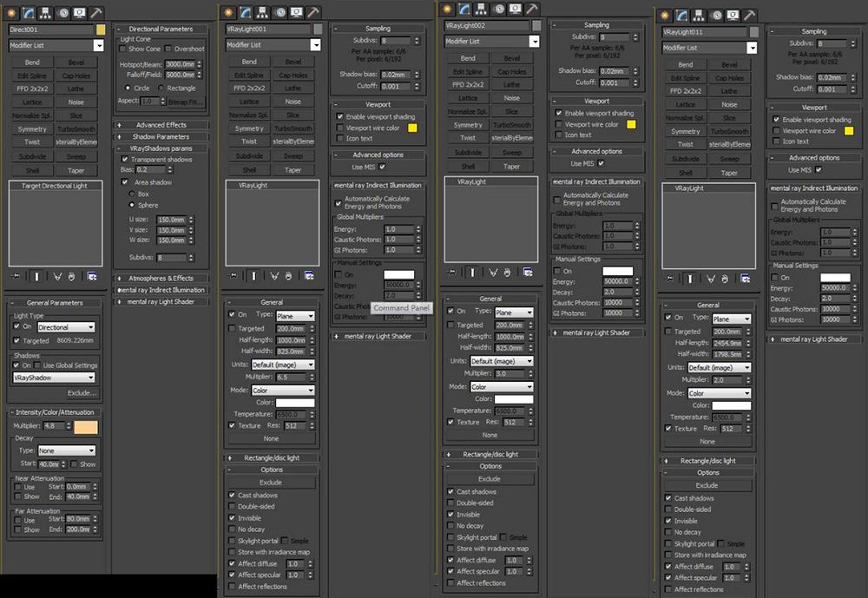This screenshot has height=598, width=868.
Task: Toggle Double-sided option in VRayLight001 panel
Action: (x=232, y=506)
